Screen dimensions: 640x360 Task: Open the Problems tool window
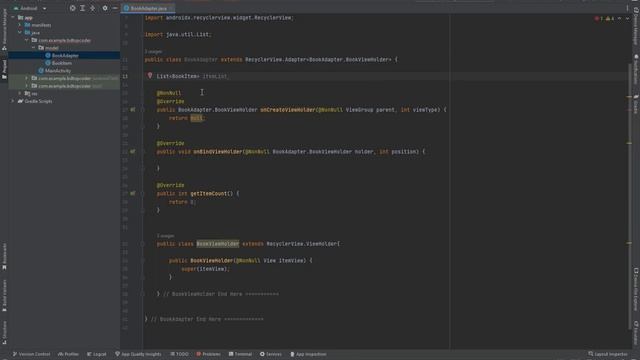(209, 354)
